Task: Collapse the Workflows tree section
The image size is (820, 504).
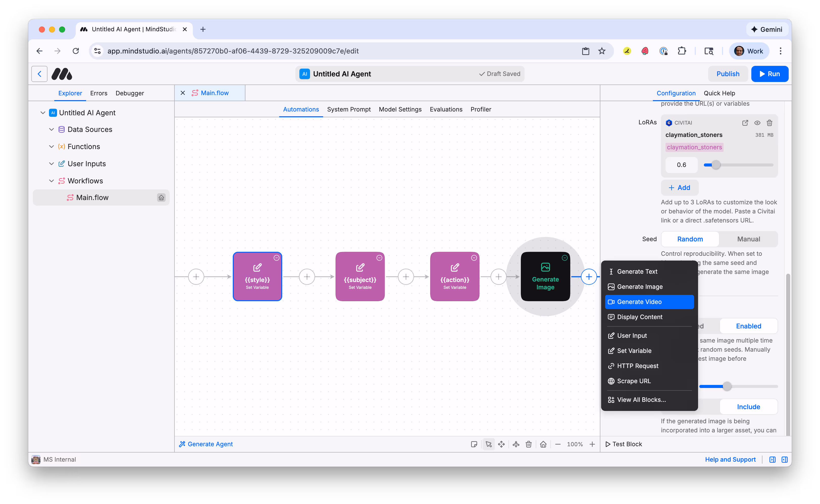Action: (x=52, y=181)
